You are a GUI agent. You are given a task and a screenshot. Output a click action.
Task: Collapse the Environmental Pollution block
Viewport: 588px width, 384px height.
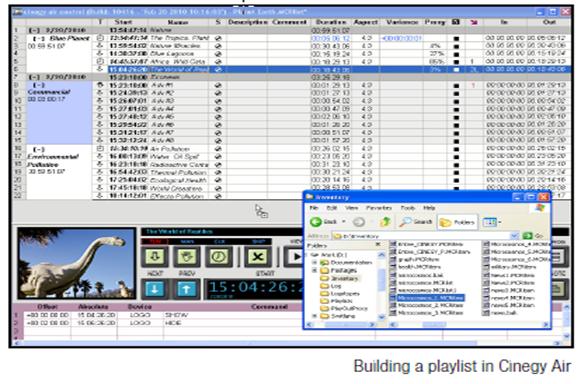pyautogui.click(x=39, y=149)
